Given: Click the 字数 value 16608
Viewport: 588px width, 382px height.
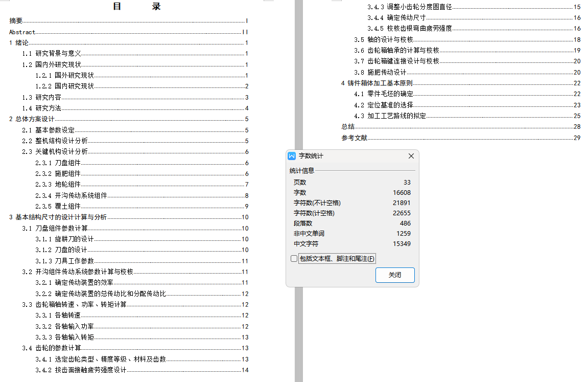Looking at the screenshot, I should (402, 192).
